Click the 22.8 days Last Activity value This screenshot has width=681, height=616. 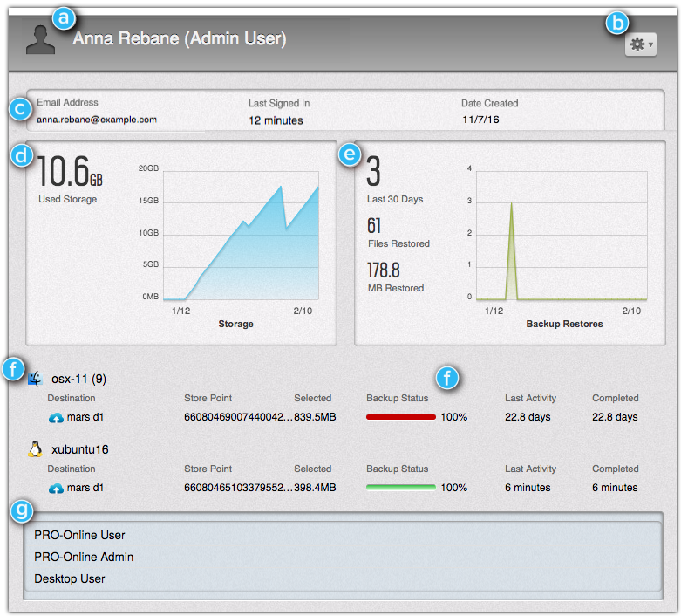click(528, 417)
